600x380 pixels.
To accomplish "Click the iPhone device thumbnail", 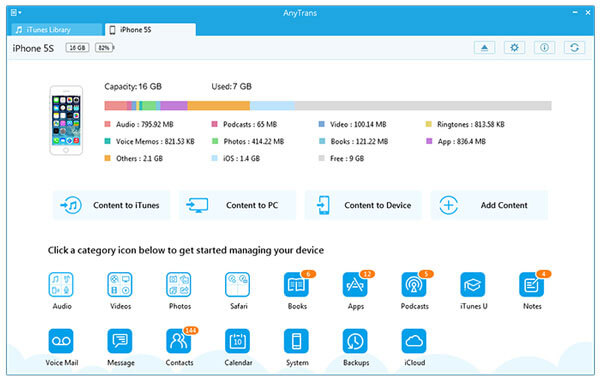I will tap(66, 120).
